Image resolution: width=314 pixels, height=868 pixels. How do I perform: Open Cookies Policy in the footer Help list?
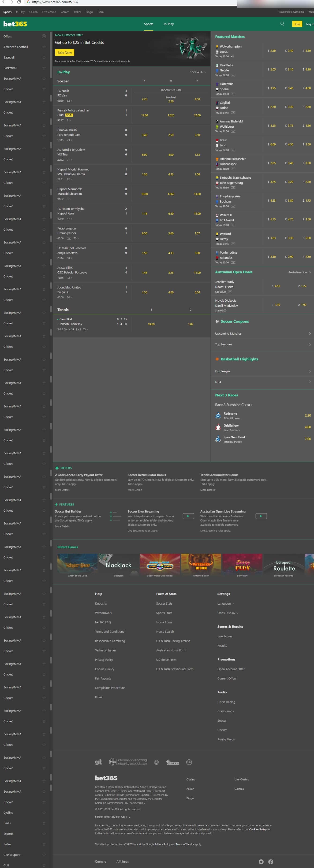pyautogui.click(x=105, y=669)
